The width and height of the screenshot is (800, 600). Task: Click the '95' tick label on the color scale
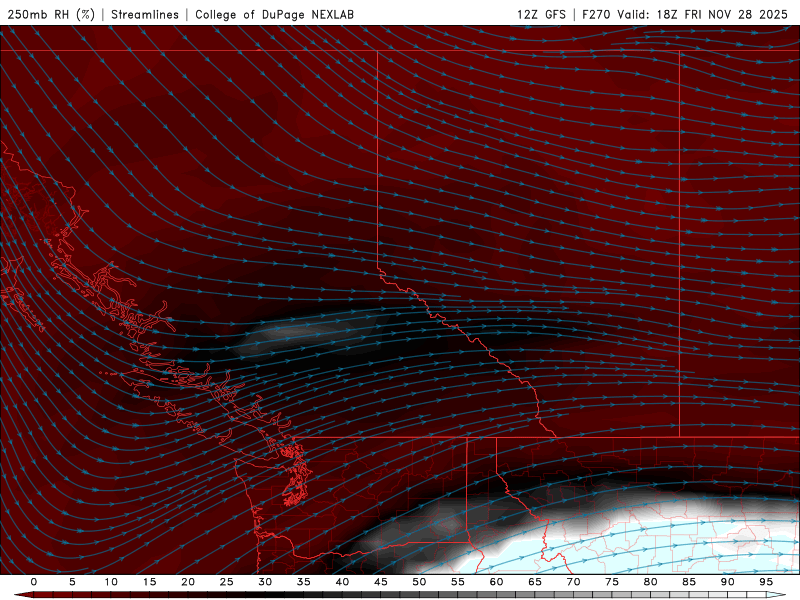pos(766,582)
